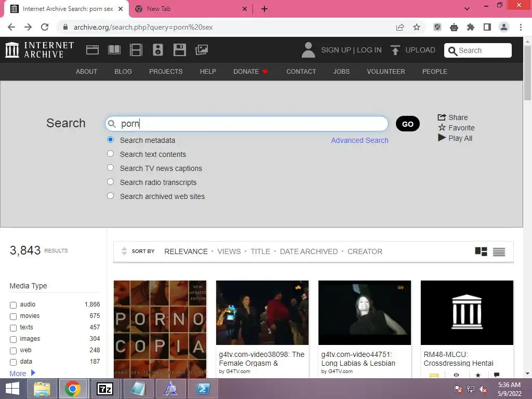The width and height of the screenshot is (532, 399).
Task: Open the Chrome extensions puzzle icon
Action: (x=471, y=27)
